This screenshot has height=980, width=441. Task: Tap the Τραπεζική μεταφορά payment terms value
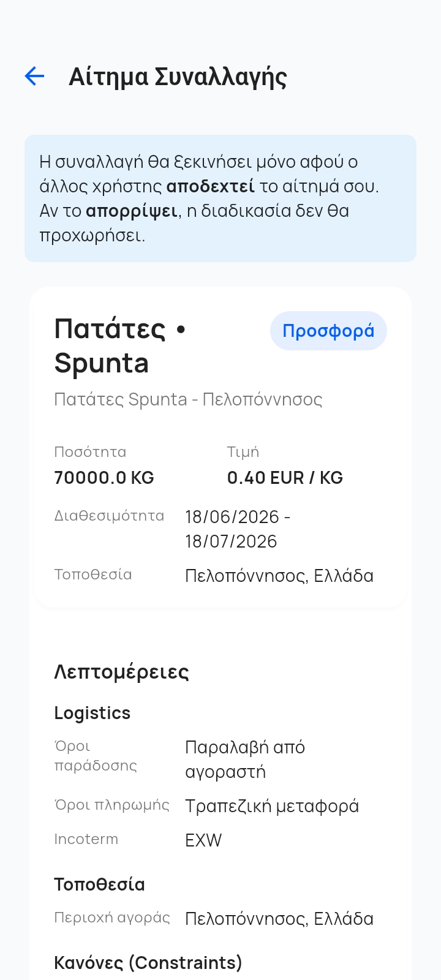coord(272,806)
